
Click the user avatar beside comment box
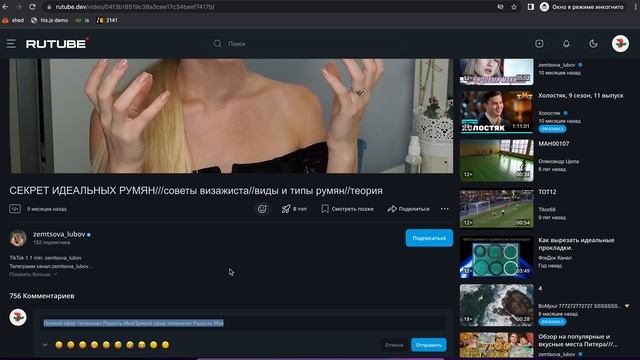click(18, 318)
